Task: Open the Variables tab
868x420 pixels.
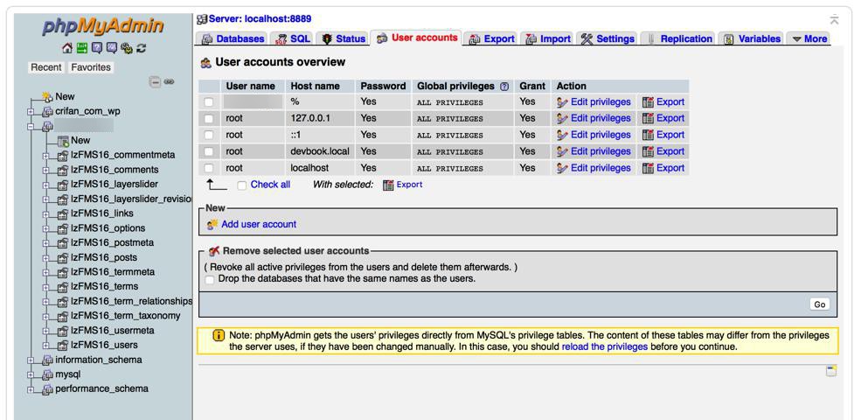Action: 752,38
